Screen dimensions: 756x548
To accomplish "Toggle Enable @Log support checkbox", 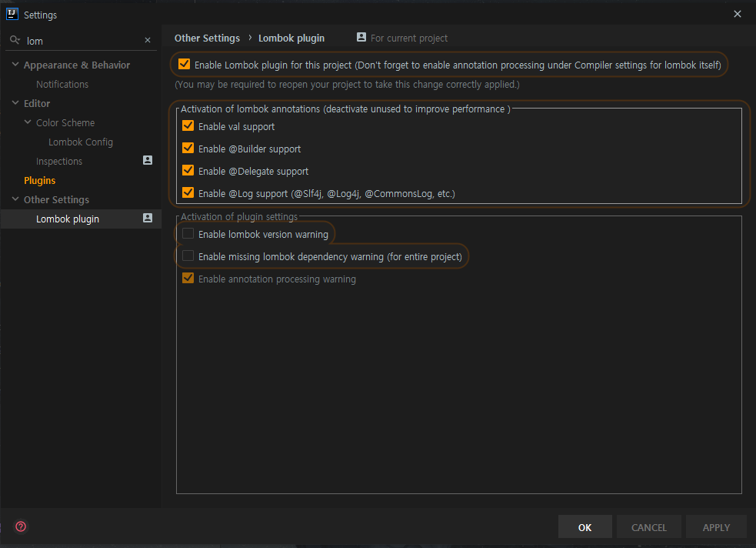I will point(188,192).
